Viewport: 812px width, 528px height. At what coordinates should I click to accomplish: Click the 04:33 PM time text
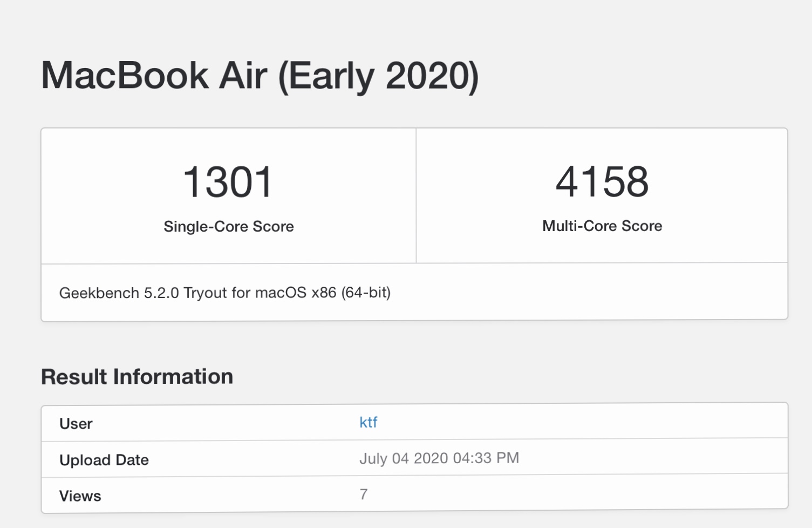tap(486, 458)
